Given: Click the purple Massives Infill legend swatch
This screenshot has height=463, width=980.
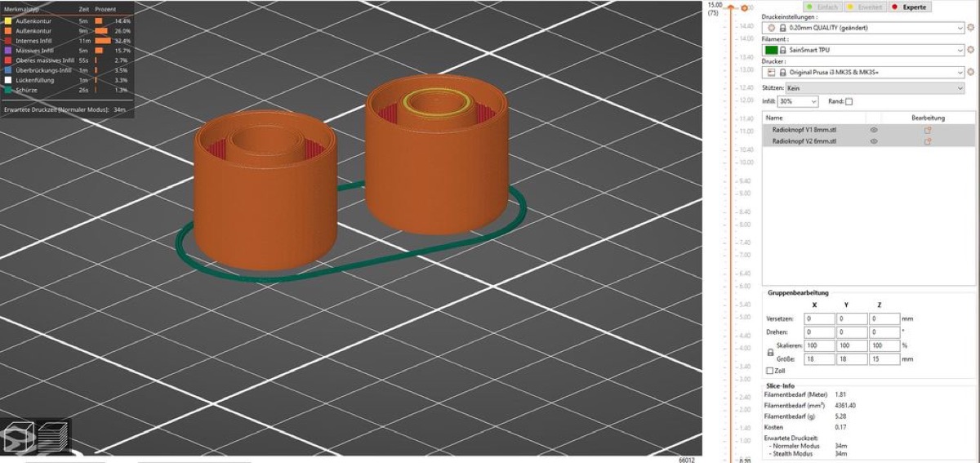Looking at the screenshot, I should coord(7,51).
